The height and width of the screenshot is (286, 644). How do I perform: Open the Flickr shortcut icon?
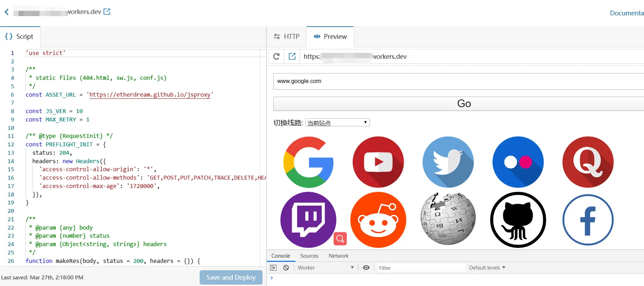point(518,162)
